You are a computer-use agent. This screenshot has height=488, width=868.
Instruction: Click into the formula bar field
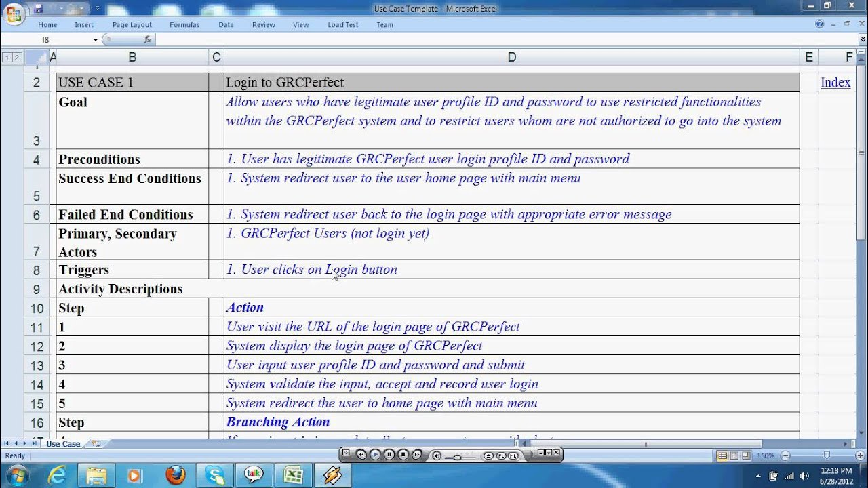click(x=505, y=40)
